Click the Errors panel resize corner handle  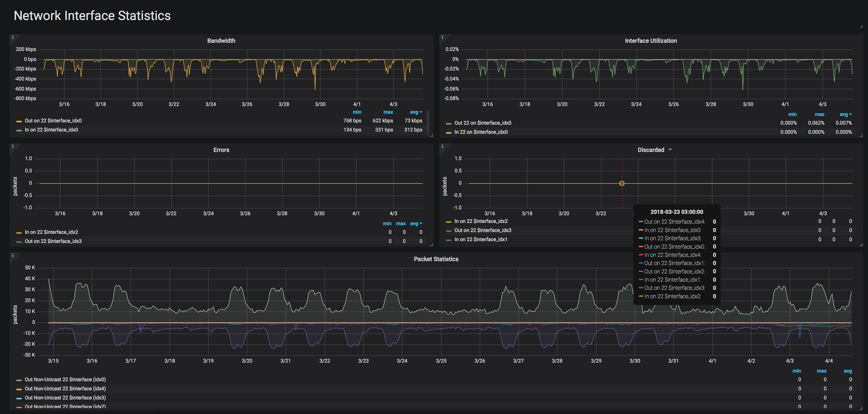tap(431, 245)
